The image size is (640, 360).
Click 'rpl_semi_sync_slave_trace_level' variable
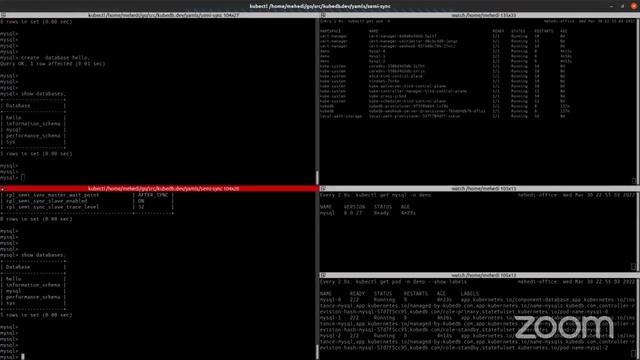click(52, 207)
